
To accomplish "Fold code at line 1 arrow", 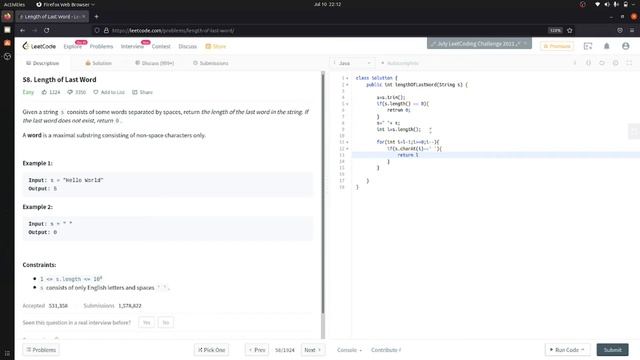I will click(347, 78).
